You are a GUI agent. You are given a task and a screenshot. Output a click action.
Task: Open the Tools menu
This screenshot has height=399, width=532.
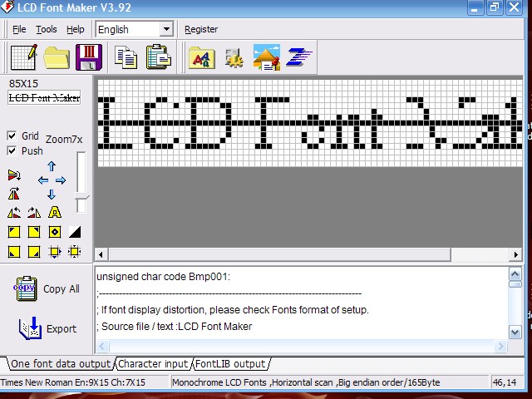tap(47, 30)
